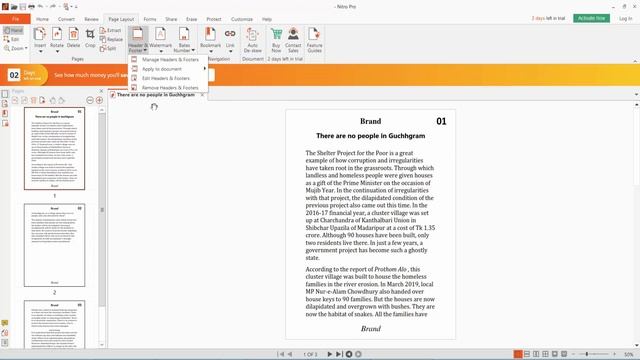Click the page number field 1 OF 3
640x360 pixels.
pos(310,354)
